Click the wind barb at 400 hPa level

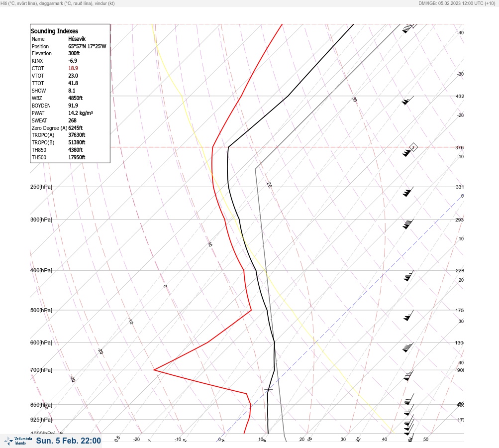(x=408, y=276)
